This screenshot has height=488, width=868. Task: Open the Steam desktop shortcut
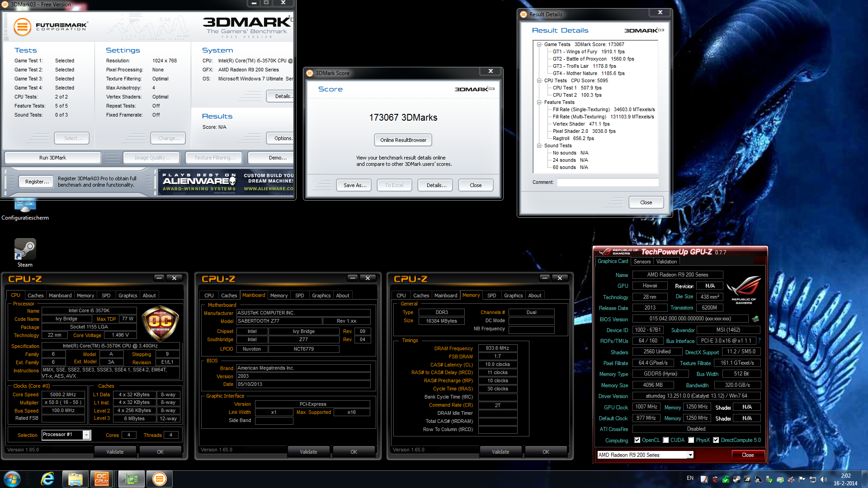tap(25, 253)
